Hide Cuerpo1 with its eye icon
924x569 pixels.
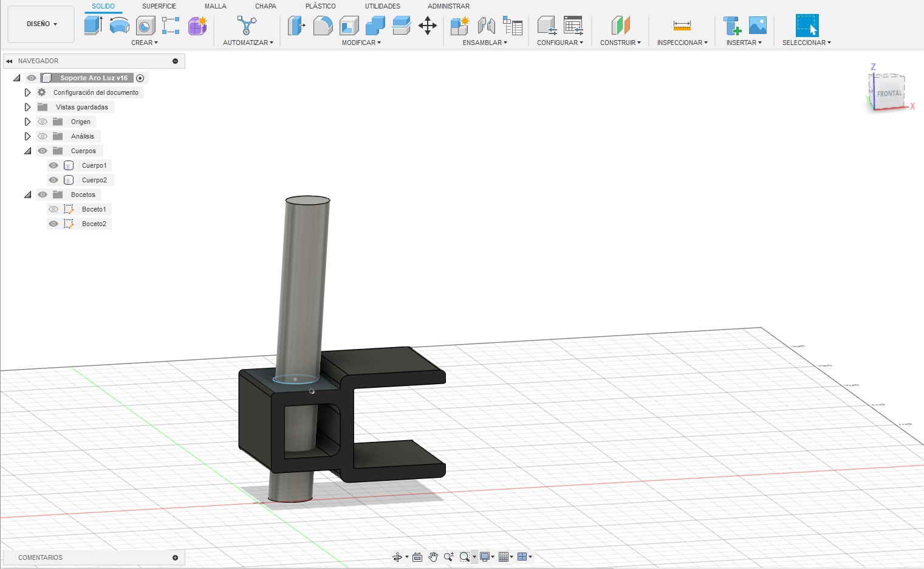(53, 165)
